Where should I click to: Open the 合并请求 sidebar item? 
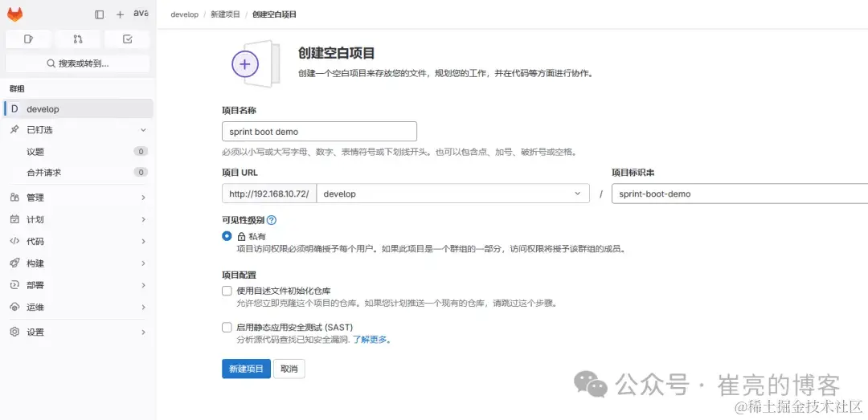(x=78, y=173)
